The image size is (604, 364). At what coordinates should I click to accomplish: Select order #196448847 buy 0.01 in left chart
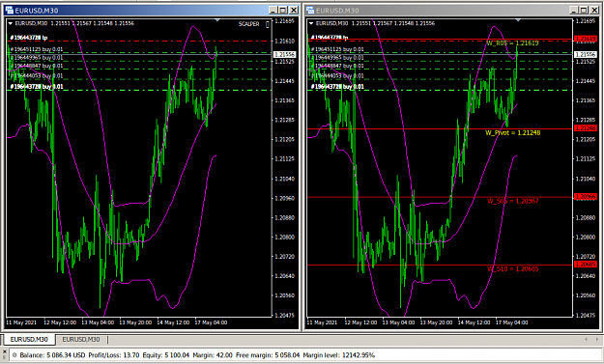click(37, 67)
